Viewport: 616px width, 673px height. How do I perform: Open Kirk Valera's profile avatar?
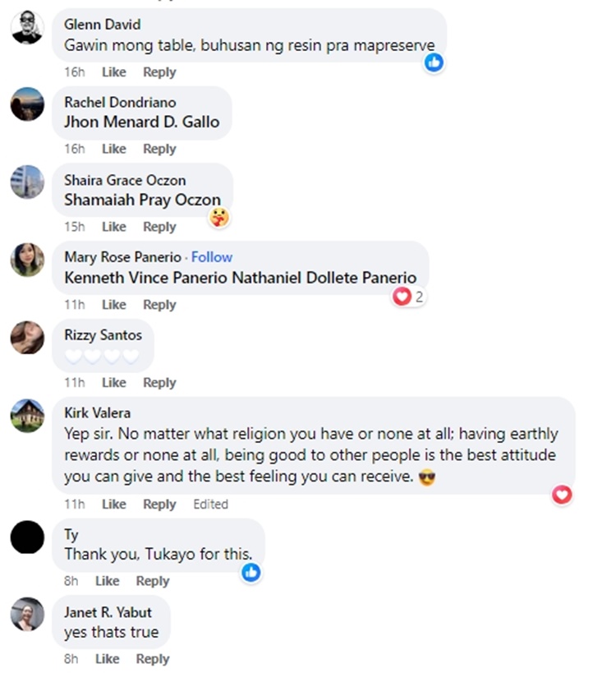pyautogui.click(x=27, y=415)
